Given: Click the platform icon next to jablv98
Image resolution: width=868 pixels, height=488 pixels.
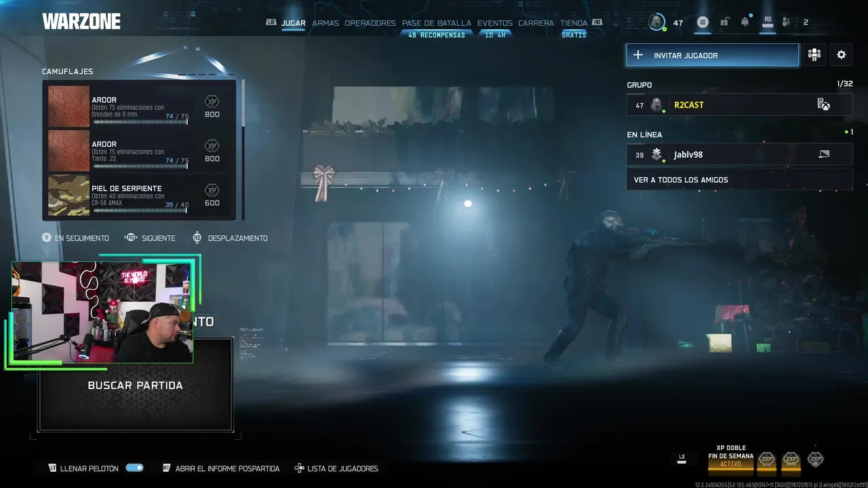Looking at the screenshot, I should coord(824,155).
